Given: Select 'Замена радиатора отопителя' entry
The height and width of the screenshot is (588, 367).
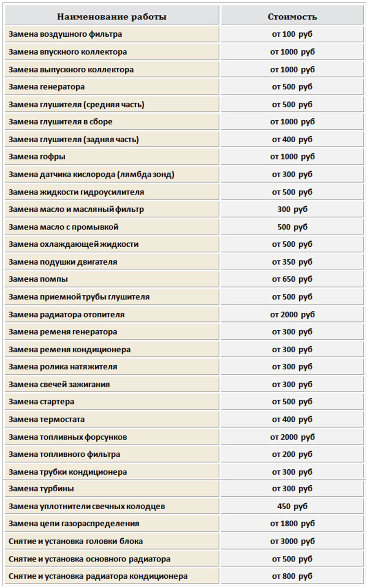Looking at the screenshot, I should pos(66,314).
